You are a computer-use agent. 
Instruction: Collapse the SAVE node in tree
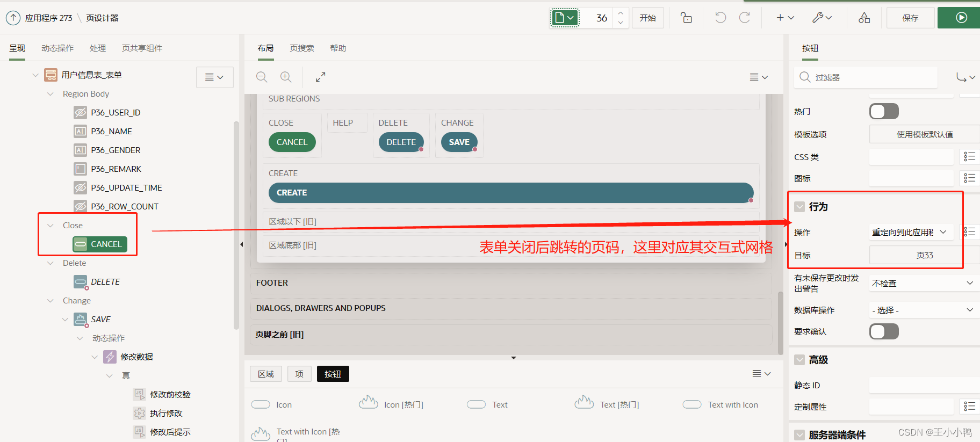tap(65, 320)
